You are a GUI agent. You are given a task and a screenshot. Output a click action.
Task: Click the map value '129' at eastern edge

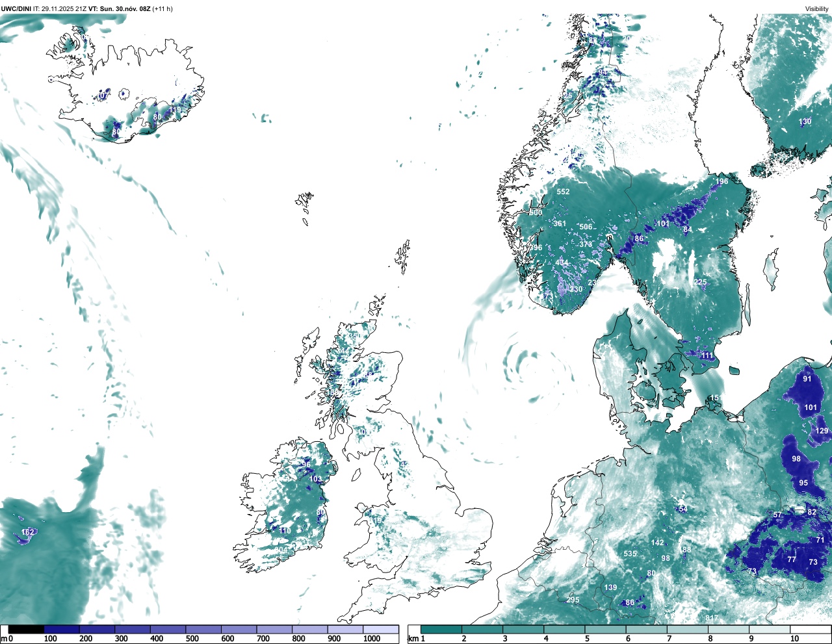click(822, 431)
